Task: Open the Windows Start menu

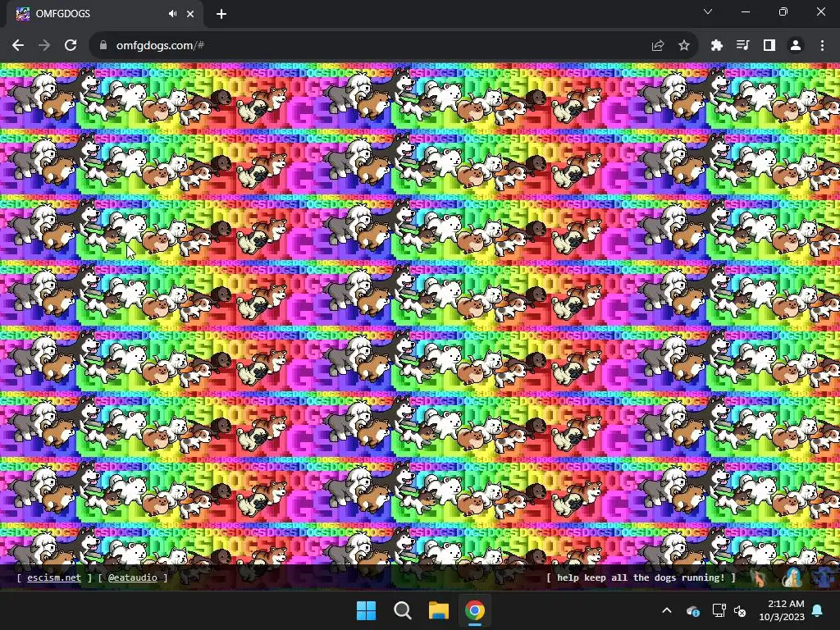Action: click(367, 610)
